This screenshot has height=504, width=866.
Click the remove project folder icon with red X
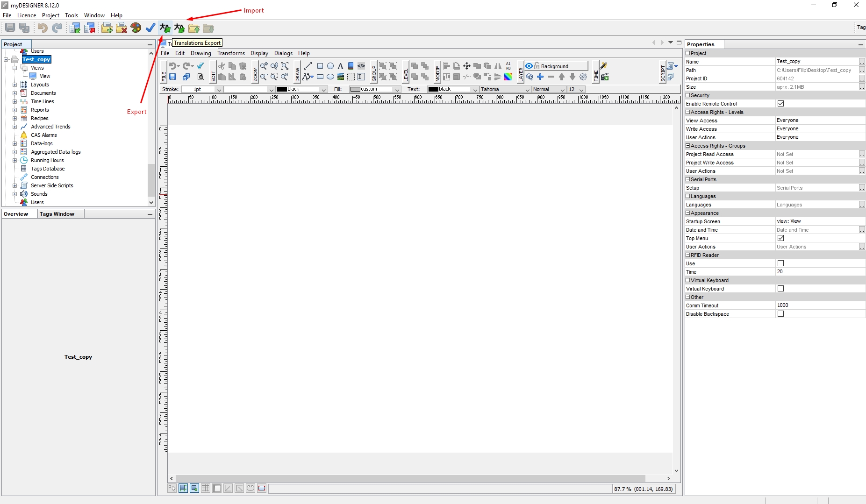(x=122, y=28)
